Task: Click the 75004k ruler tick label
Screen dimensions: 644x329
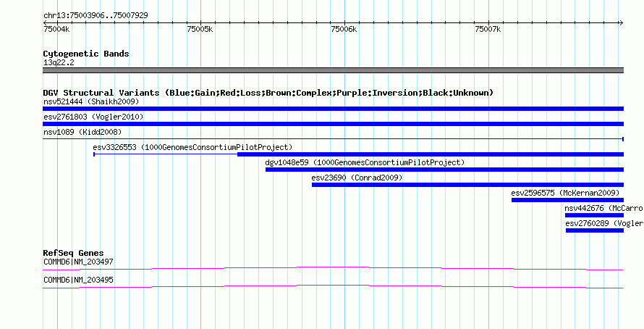Action: tap(56, 29)
